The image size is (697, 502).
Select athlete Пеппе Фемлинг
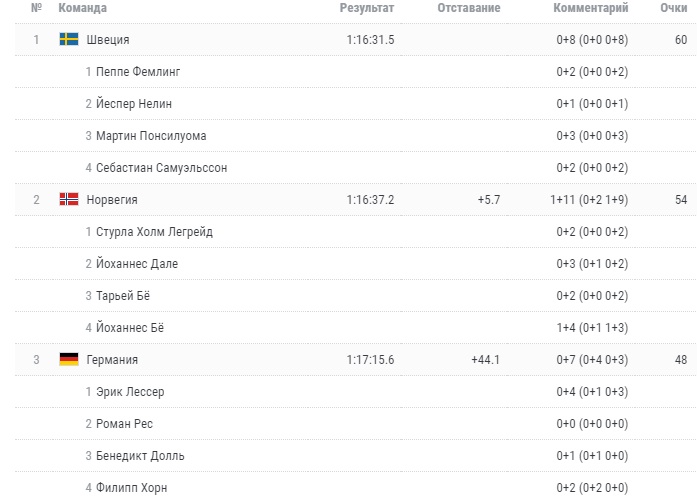138,72
